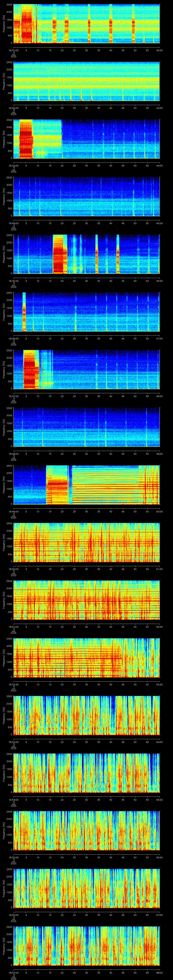
Task: Open the spectrogram plot starting at 18:46:00
Action: (x=86, y=312)
